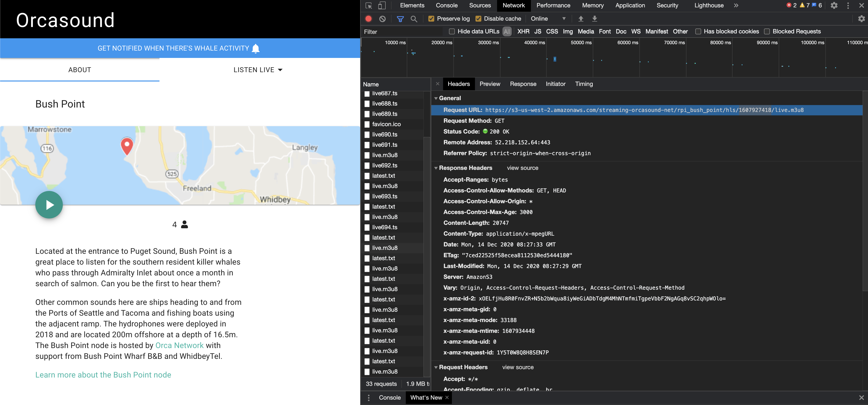Enable Has blocked cookies checkbox
The width and height of the screenshot is (868, 405).
[x=698, y=31]
